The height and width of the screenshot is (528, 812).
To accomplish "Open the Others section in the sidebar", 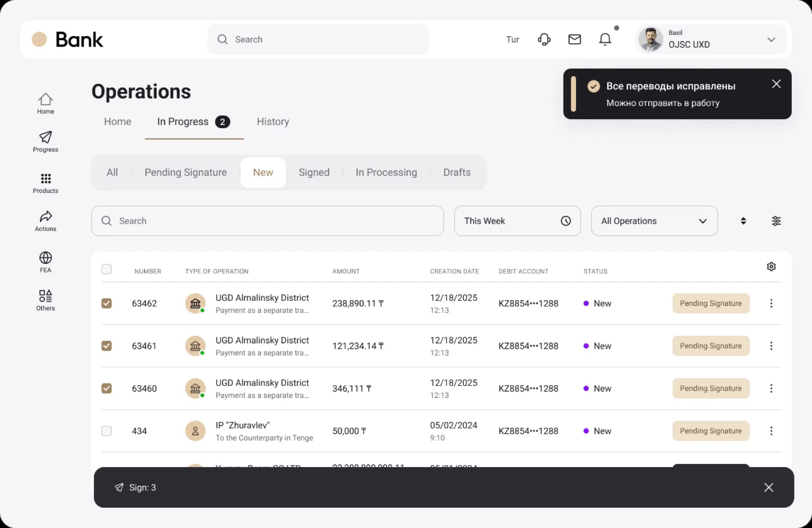I will [45, 299].
